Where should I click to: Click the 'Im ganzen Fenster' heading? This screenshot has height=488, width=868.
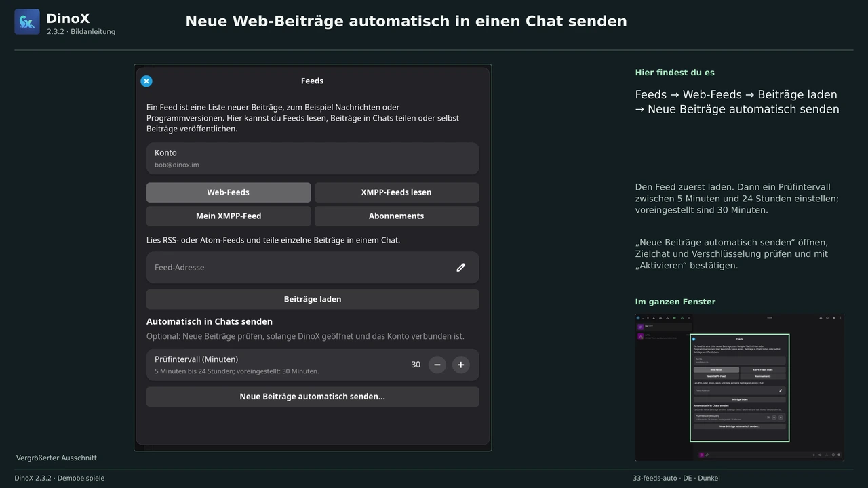[675, 302]
